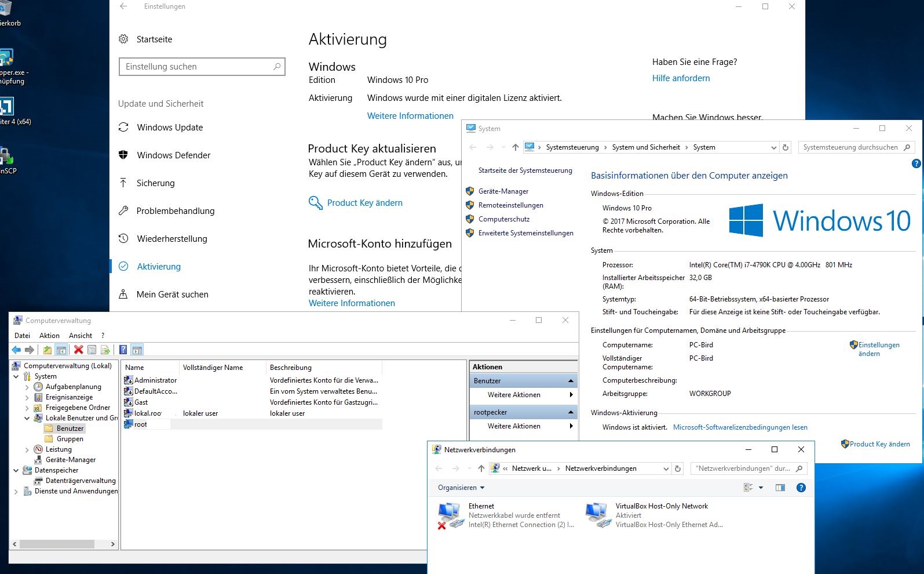The height and width of the screenshot is (574, 924).
Task: Open Weitere Aktionen under Benutzer
Action: pyautogui.click(x=524, y=395)
